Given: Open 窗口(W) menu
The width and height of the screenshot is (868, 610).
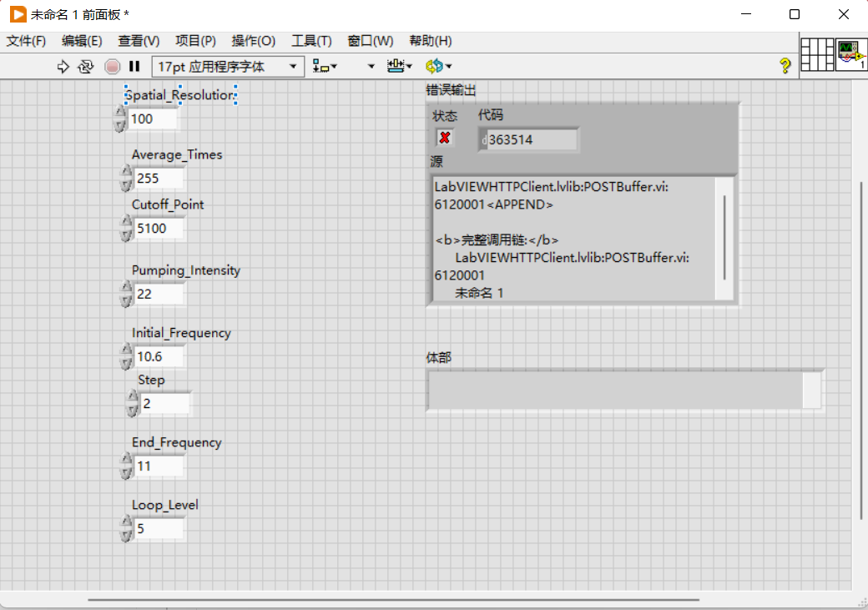Looking at the screenshot, I should click(x=371, y=41).
